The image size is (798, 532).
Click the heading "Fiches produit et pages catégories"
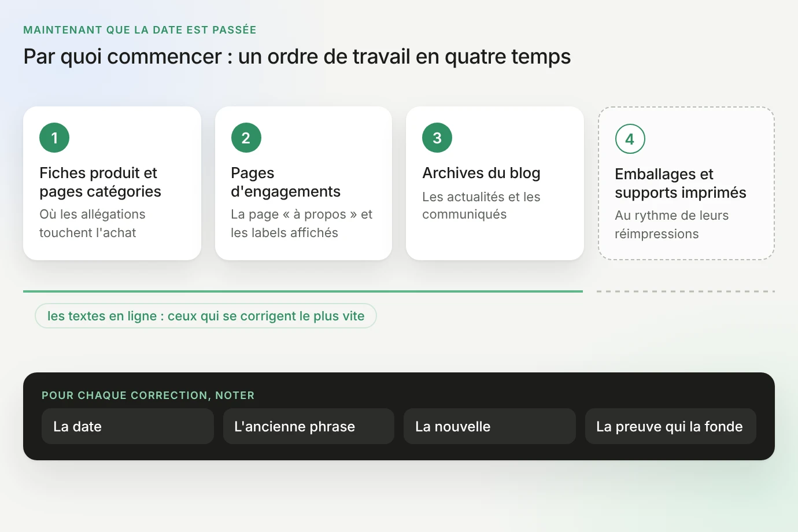101,182
